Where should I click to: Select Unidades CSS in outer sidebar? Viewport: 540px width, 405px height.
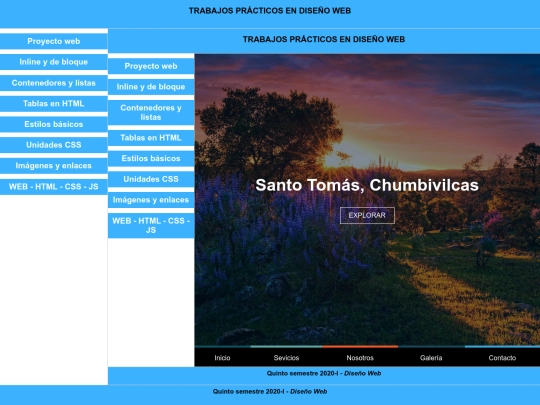(x=54, y=145)
